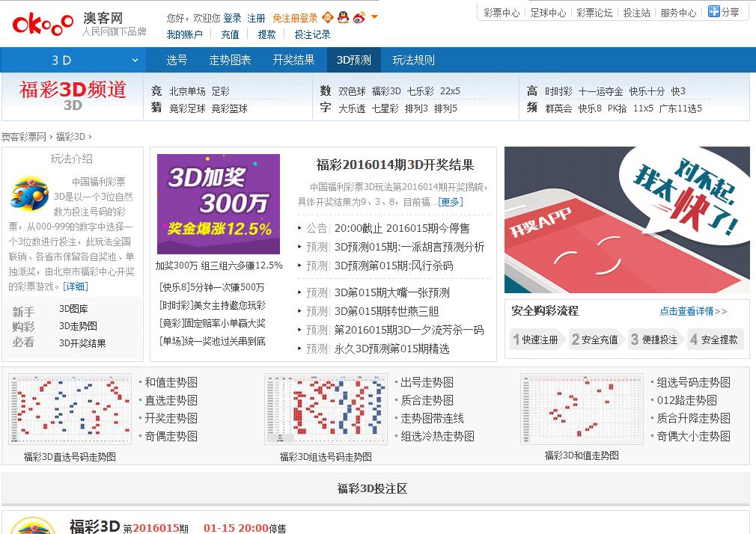Click the 3D ball logo in 玩法介绍
756x534 pixels.
click(x=30, y=194)
